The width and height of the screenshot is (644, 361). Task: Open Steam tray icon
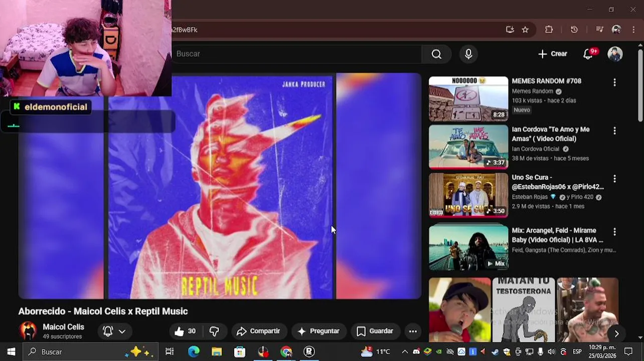click(x=495, y=352)
